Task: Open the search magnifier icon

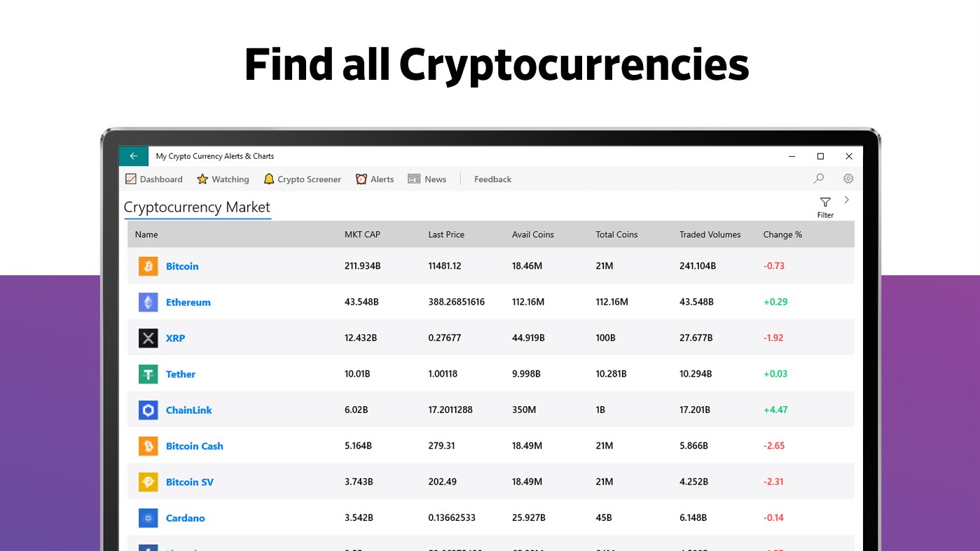Action: coord(818,179)
